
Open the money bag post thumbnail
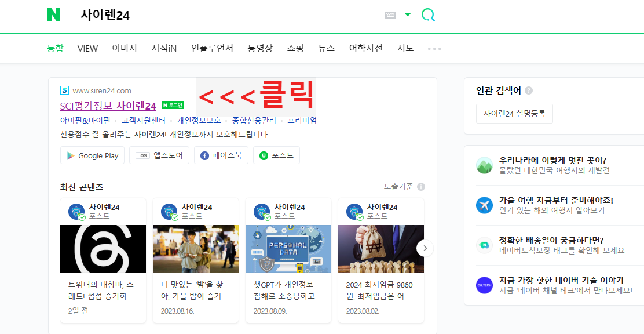point(381,248)
